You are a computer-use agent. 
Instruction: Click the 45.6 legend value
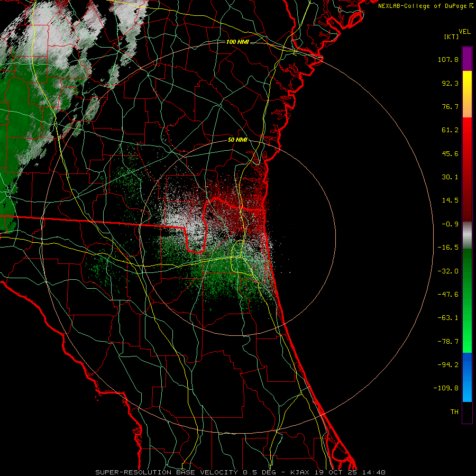tap(450, 153)
